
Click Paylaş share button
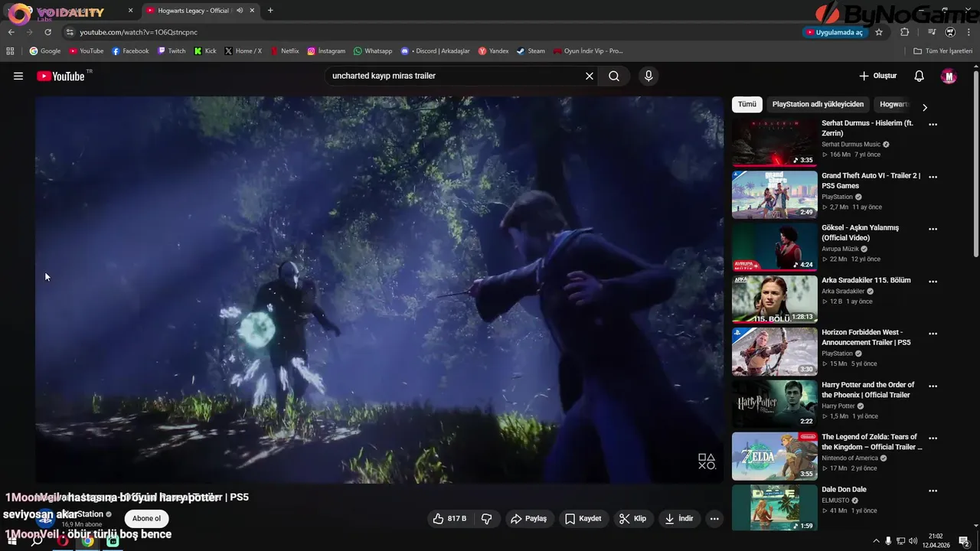coord(528,519)
